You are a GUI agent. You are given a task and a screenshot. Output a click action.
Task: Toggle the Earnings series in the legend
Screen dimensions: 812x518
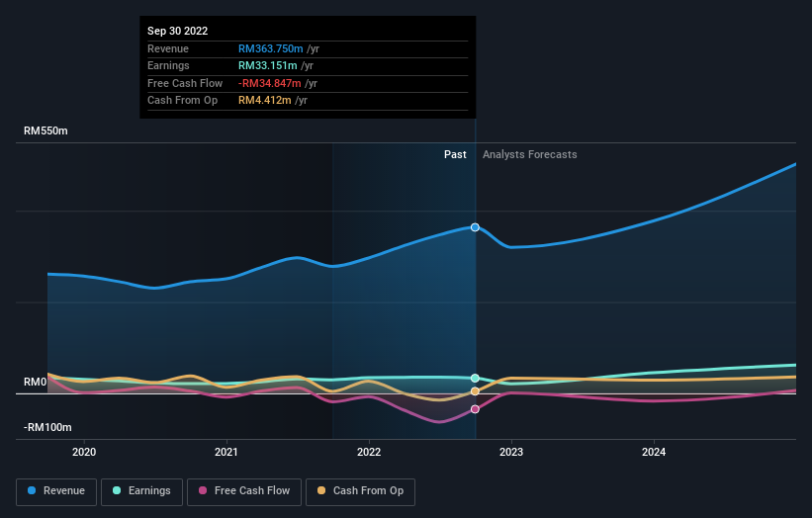tap(141, 491)
